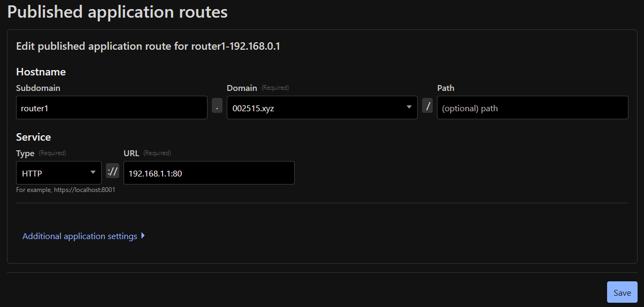
Task: Save the published application route
Action: tap(622, 293)
